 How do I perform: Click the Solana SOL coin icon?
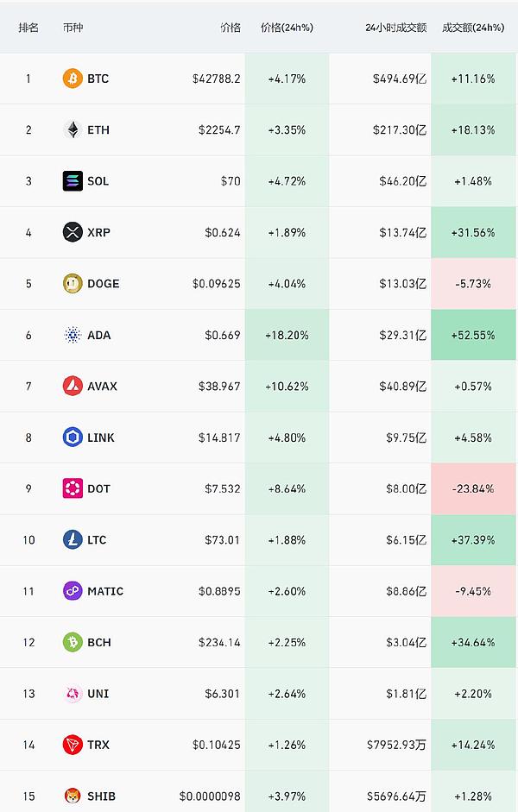point(73,181)
